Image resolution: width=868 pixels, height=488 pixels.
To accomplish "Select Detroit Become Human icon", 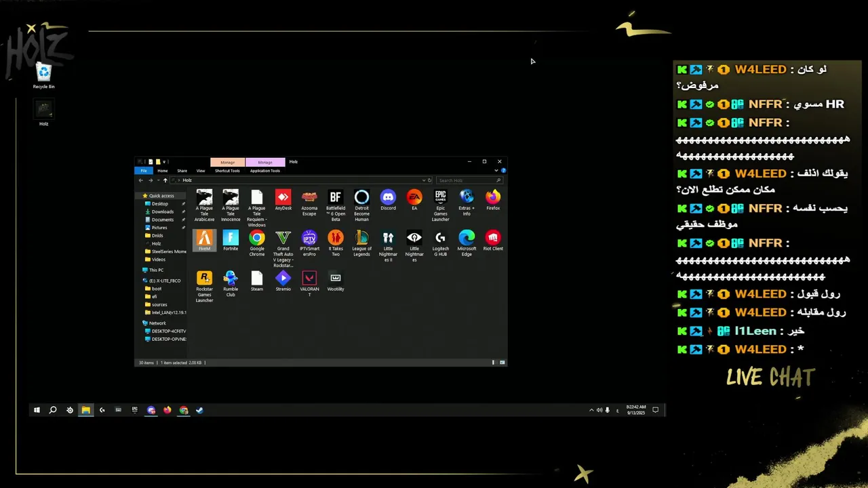I will click(362, 205).
